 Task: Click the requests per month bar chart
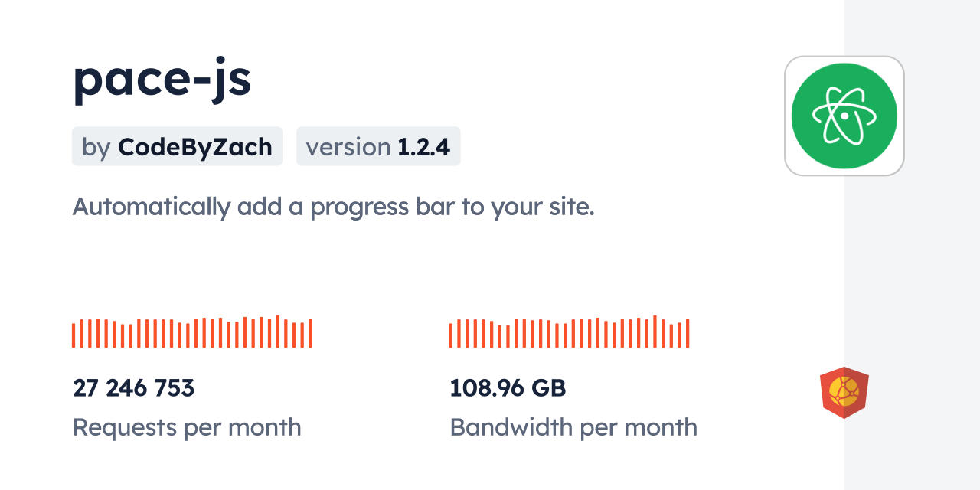(x=191, y=332)
